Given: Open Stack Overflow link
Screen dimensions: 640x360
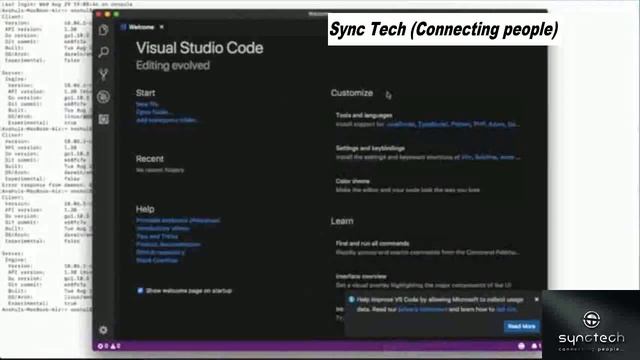Looking at the screenshot, I should [x=157, y=260].
